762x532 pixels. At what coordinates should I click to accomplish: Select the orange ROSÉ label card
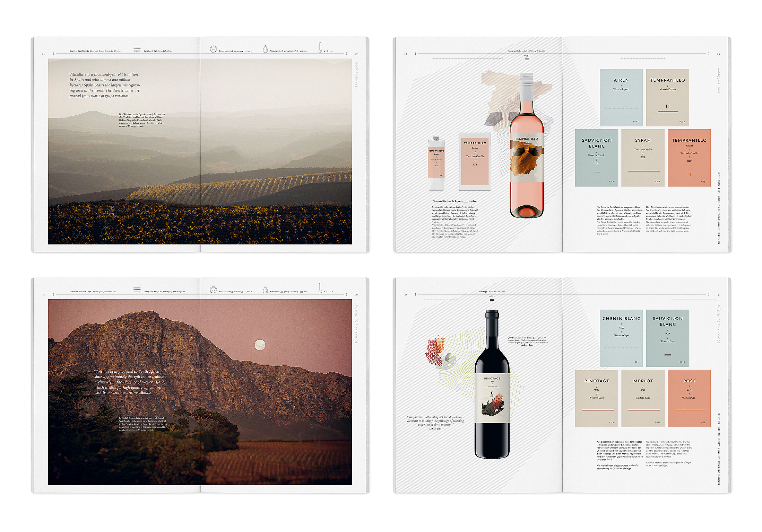tap(689, 398)
